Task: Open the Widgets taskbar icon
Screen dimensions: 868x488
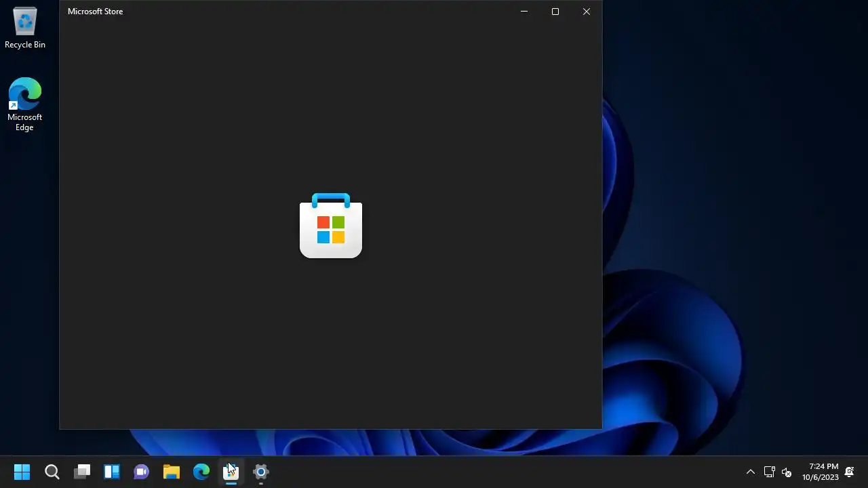Action: pos(112,472)
